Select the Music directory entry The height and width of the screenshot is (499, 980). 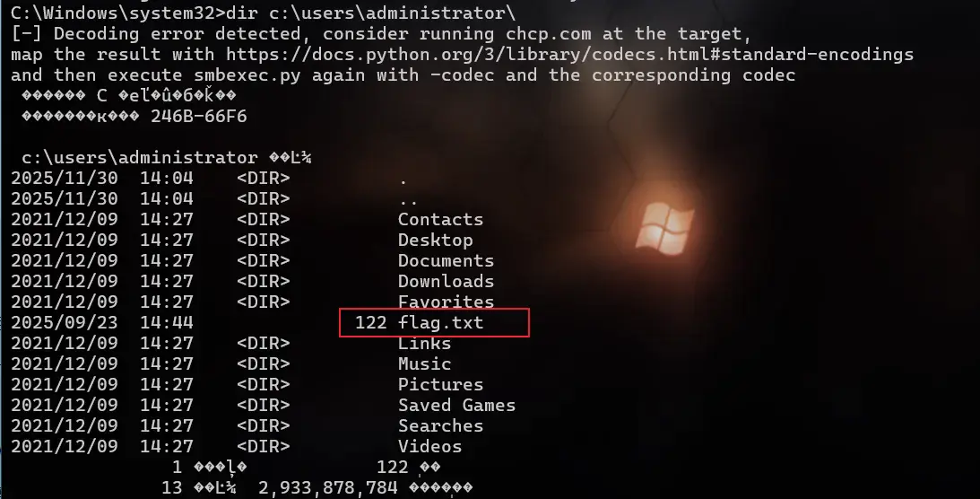424,364
